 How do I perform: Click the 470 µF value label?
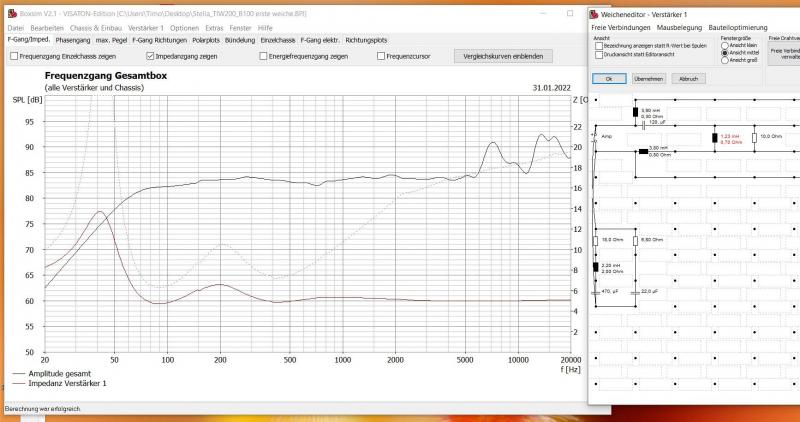[610, 291]
